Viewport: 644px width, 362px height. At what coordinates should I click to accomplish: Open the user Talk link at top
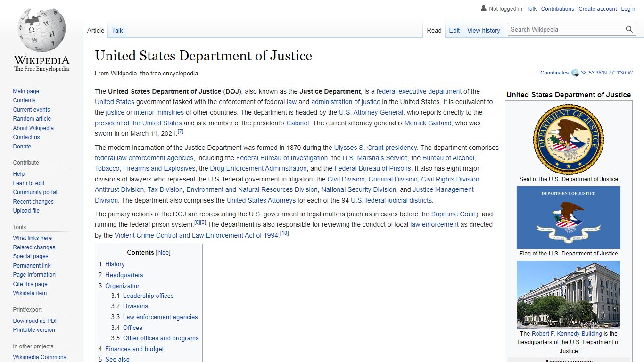pyautogui.click(x=532, y=9)
